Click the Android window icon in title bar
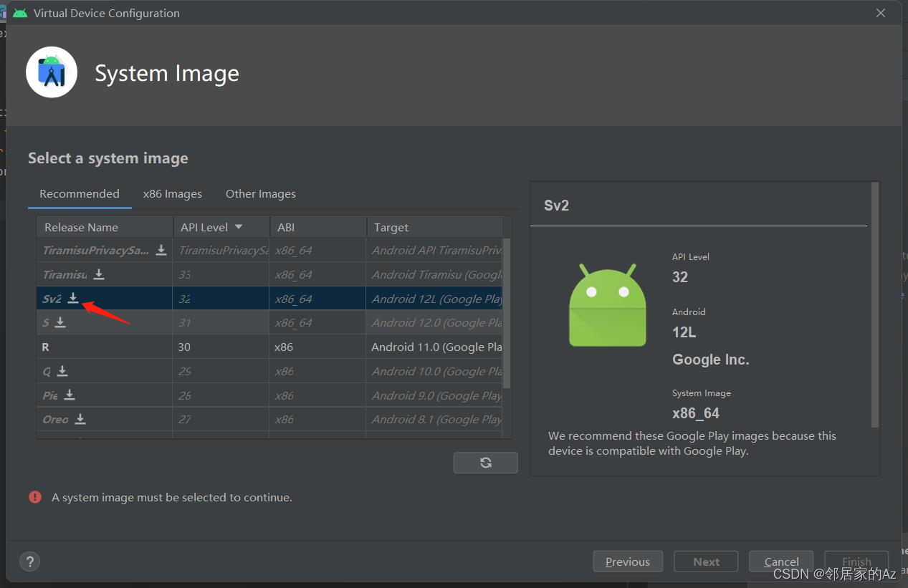The image size is (908, 588). pyautogui.click(x=20, y=13)
